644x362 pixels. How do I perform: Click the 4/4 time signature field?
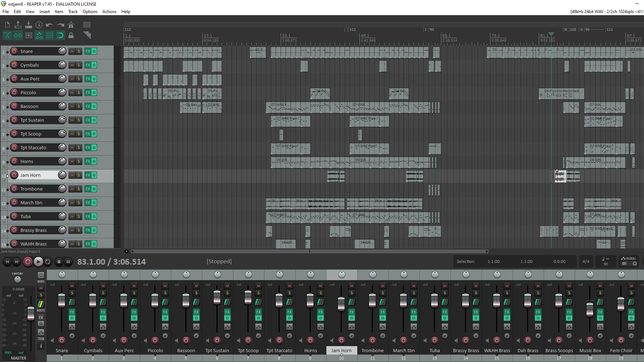pyautogui.click(x=586, y=261)
